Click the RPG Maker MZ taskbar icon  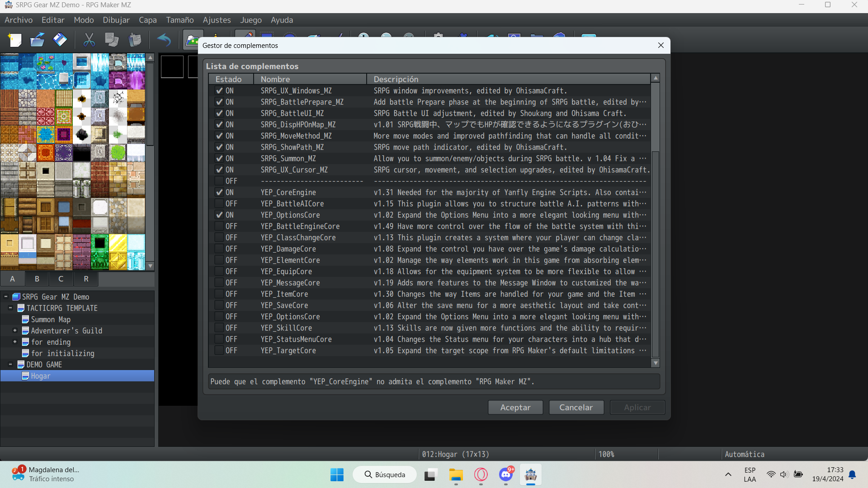point(531,474)
